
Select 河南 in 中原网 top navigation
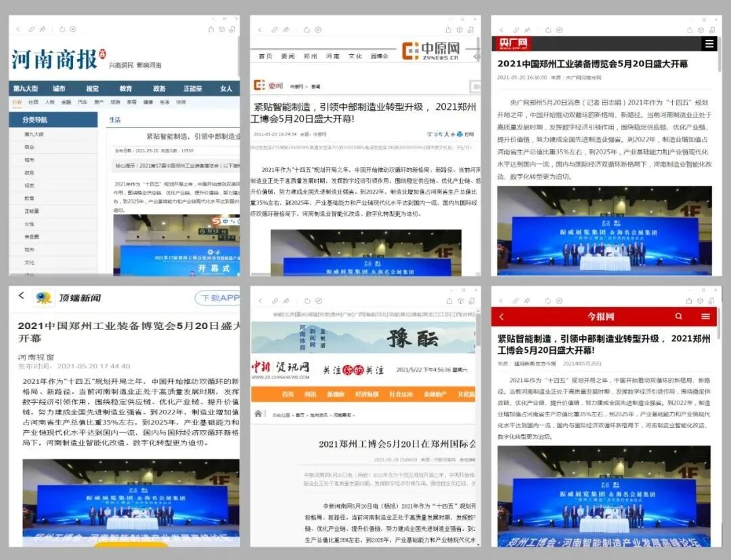[332, 56]
